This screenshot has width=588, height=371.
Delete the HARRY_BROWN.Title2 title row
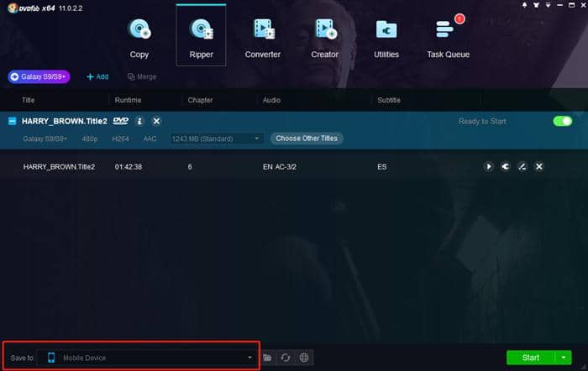coord(539,166)
